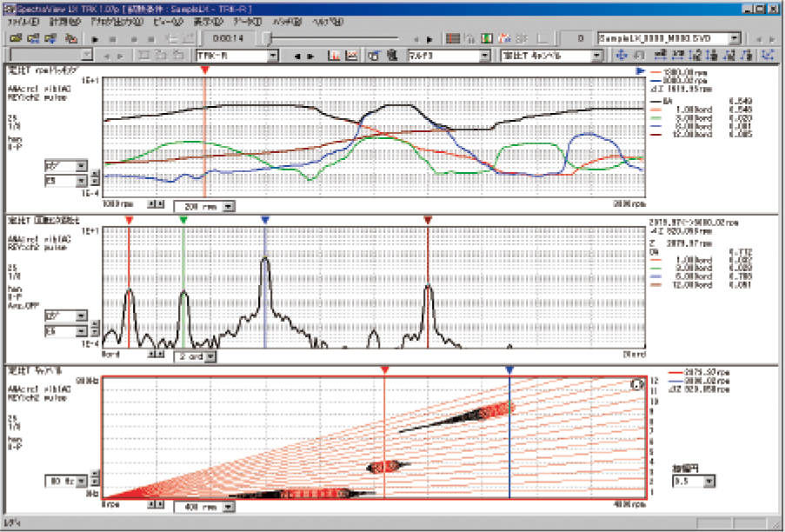
Task: Click the blue arrow marker at the top plot's right corner
Action: 640,71
